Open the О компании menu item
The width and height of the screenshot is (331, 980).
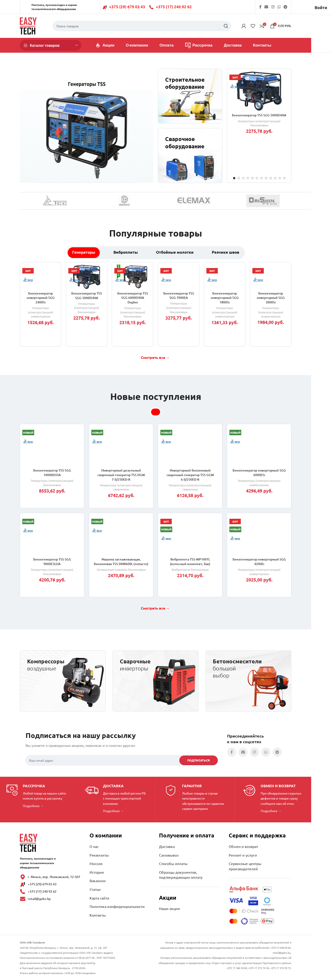pyautogui.click(x=137, y=45)
